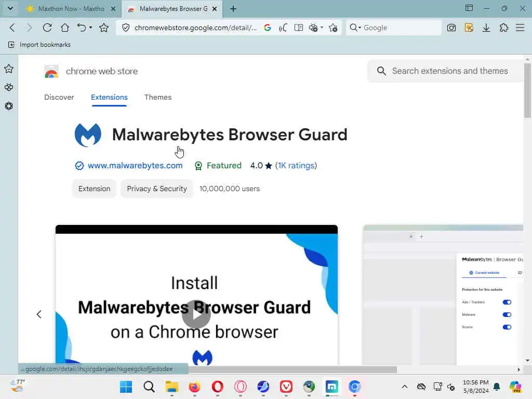Reload the page with the refresh icon
The height and width of the screenshot is (399, 532).
point(47,28)
